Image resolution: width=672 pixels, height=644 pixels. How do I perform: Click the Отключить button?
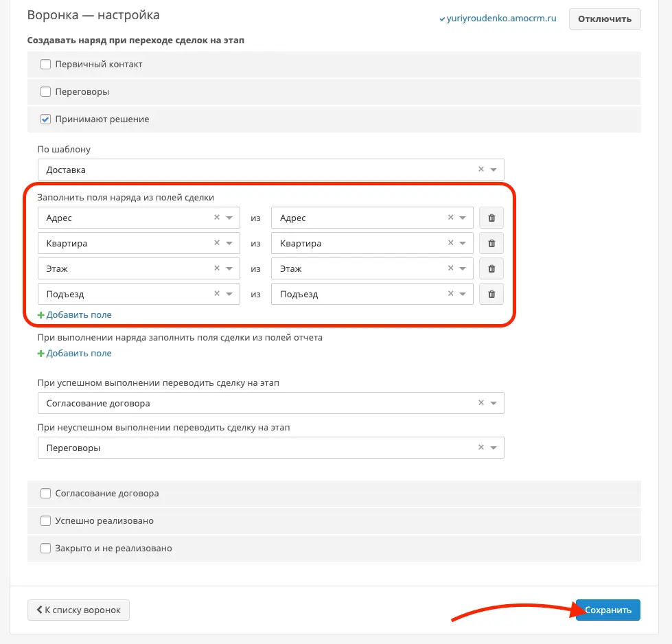point(605,19)
